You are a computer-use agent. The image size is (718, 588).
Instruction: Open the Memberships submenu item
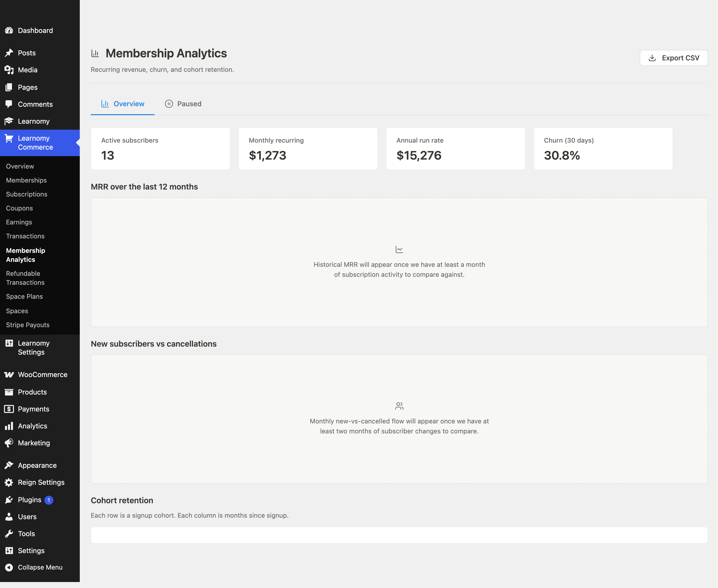point(26,180)
